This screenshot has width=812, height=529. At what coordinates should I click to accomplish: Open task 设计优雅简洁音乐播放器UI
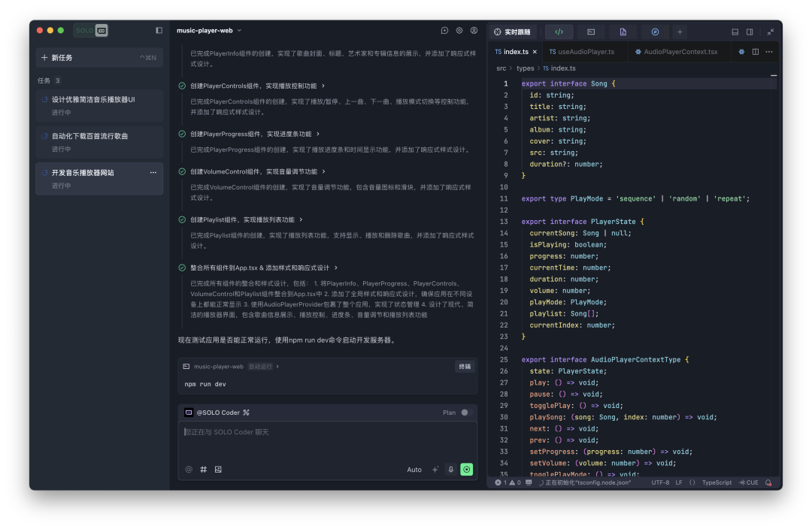point(99,106)
